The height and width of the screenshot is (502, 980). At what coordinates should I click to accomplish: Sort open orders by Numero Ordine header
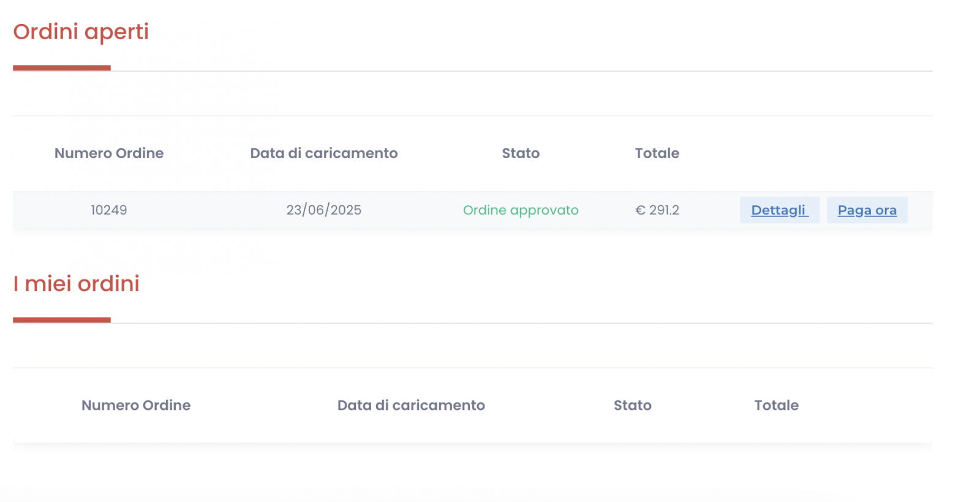click(x=109, y=153)
